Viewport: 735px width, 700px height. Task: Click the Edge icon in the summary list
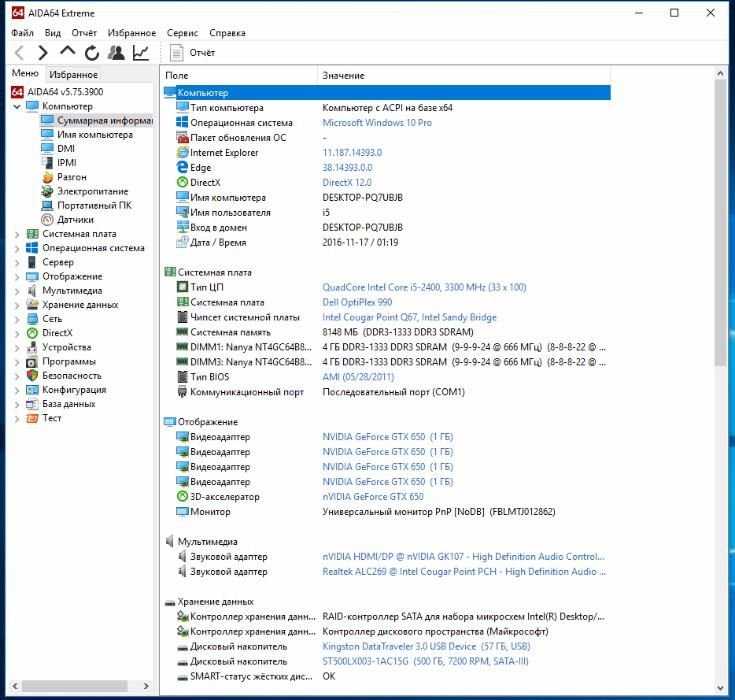(182, 167)
